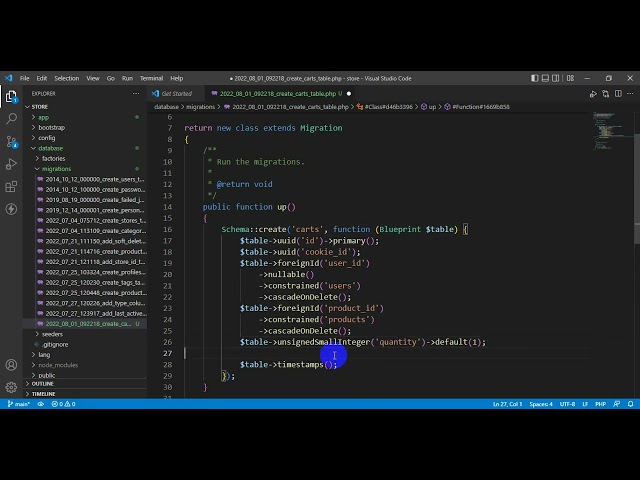The width and height of the screenshot is (640, 480).
Task: Click the Run file icon in editor toolbar
Action: [593, 94]
